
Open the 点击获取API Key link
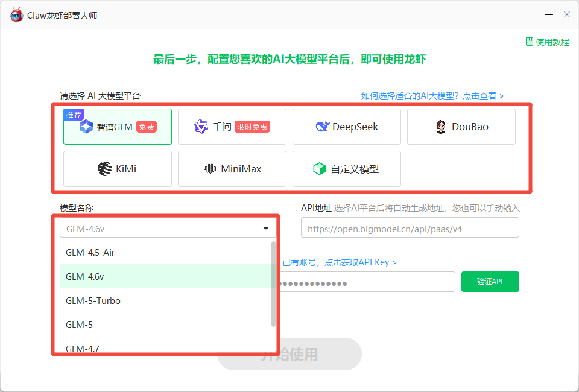(340, 262)
